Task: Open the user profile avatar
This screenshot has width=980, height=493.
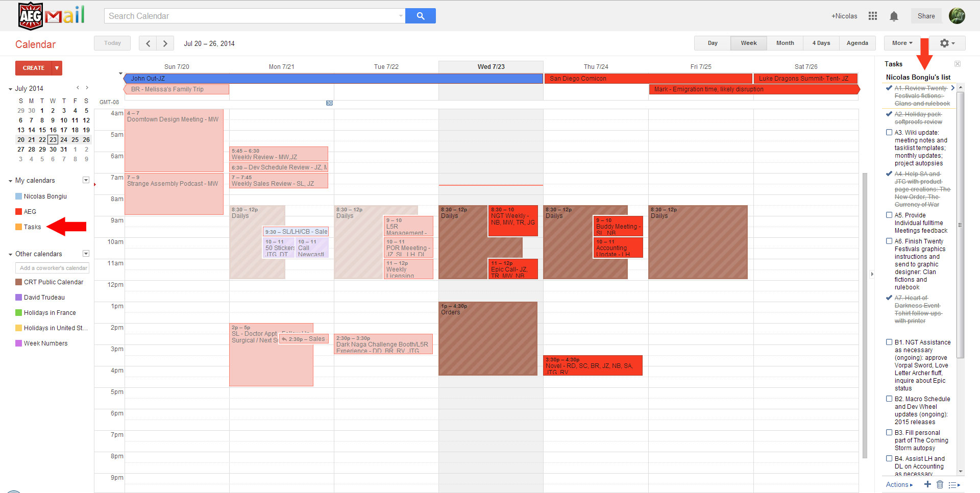Action: (x=957, y=16)
